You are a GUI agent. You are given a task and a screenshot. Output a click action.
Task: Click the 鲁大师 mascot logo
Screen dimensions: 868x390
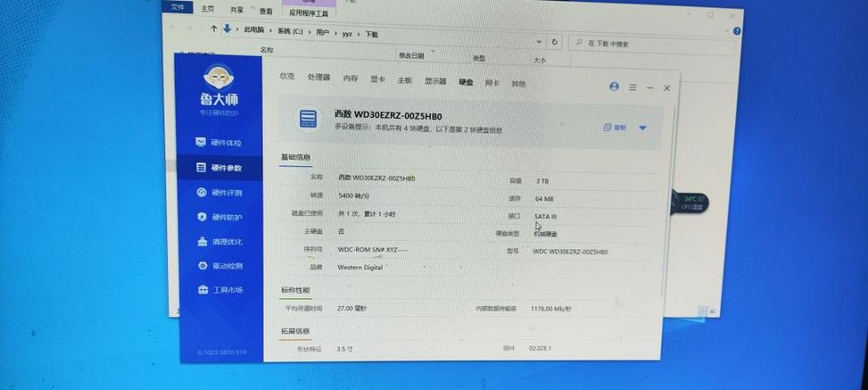click(x=219, y=77)
